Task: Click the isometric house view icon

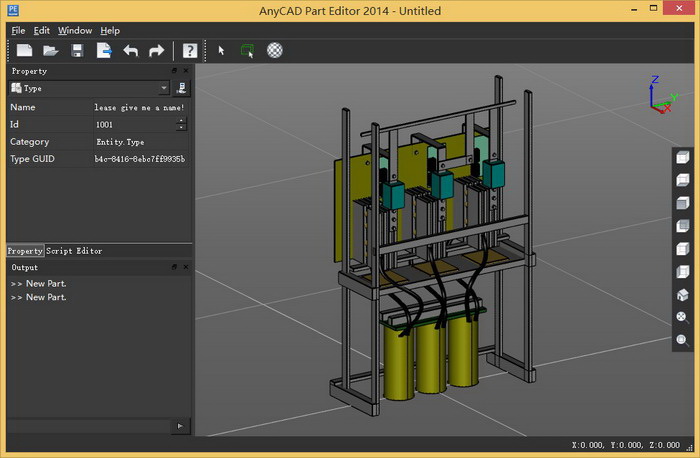Action: [682, 295]
